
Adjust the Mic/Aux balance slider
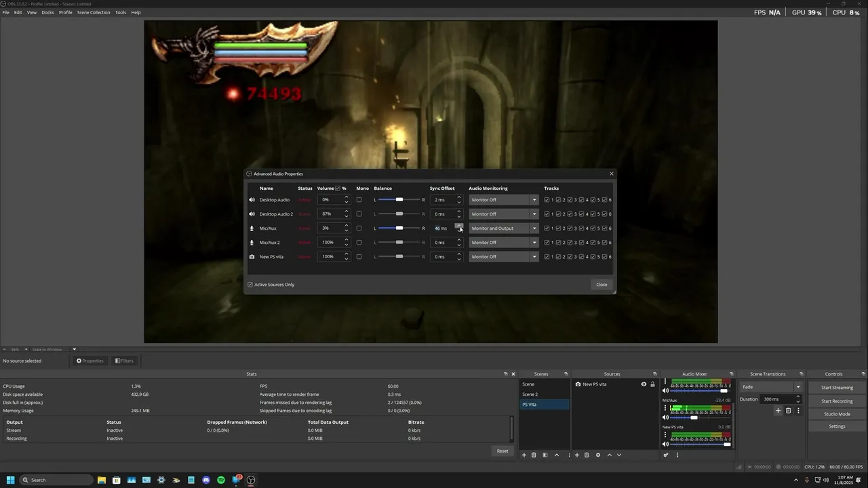click(399, 228)
